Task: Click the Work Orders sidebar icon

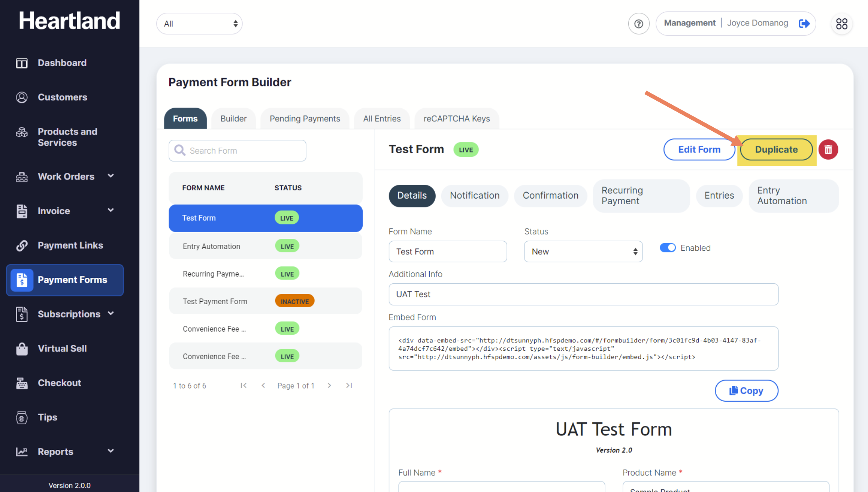Action: click(22, 177)
